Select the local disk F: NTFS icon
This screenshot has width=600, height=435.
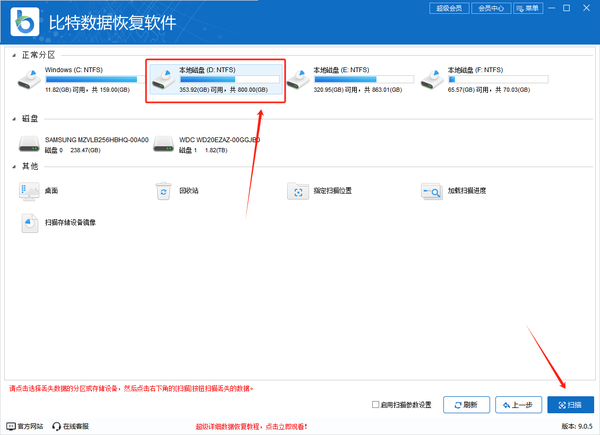tap(432, 80)
